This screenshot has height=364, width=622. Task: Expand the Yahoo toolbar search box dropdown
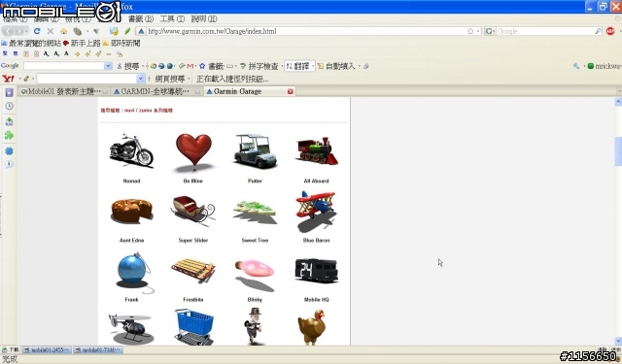click(140, 79)
